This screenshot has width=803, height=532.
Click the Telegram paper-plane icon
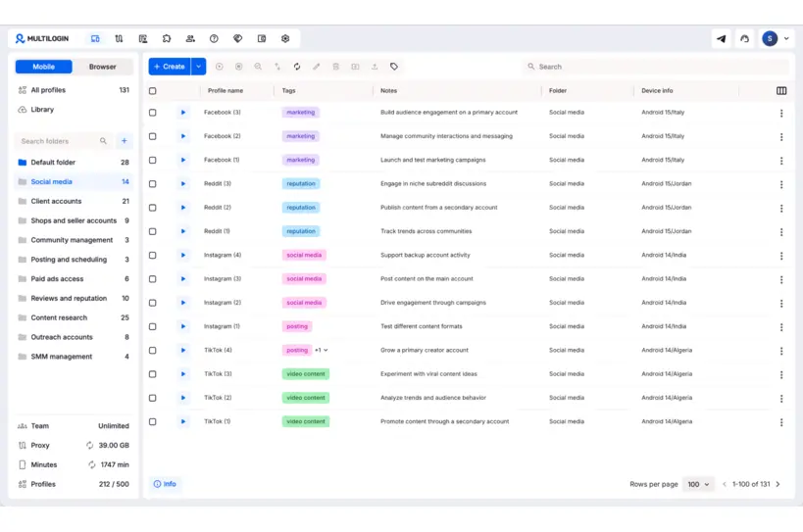722,39
